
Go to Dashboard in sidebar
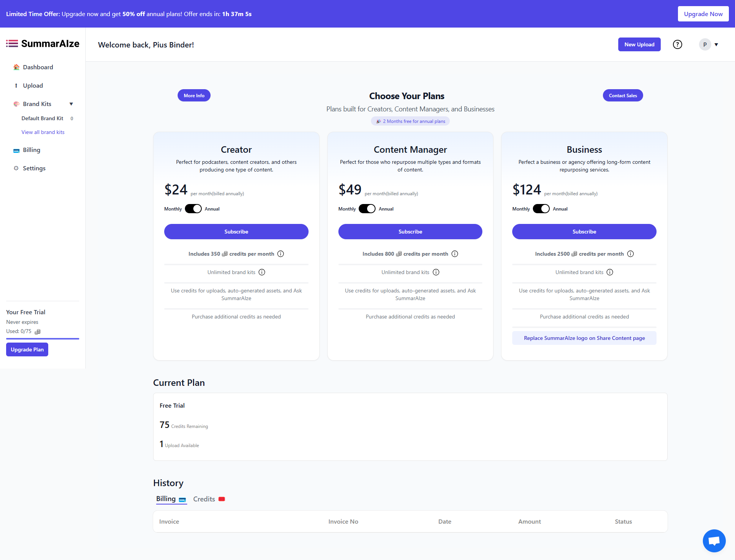(x=38, y=67)
